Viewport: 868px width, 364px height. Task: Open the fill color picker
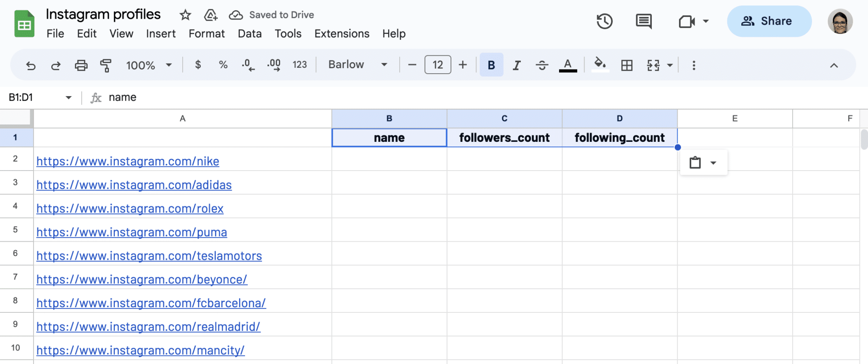pos(600,65)
